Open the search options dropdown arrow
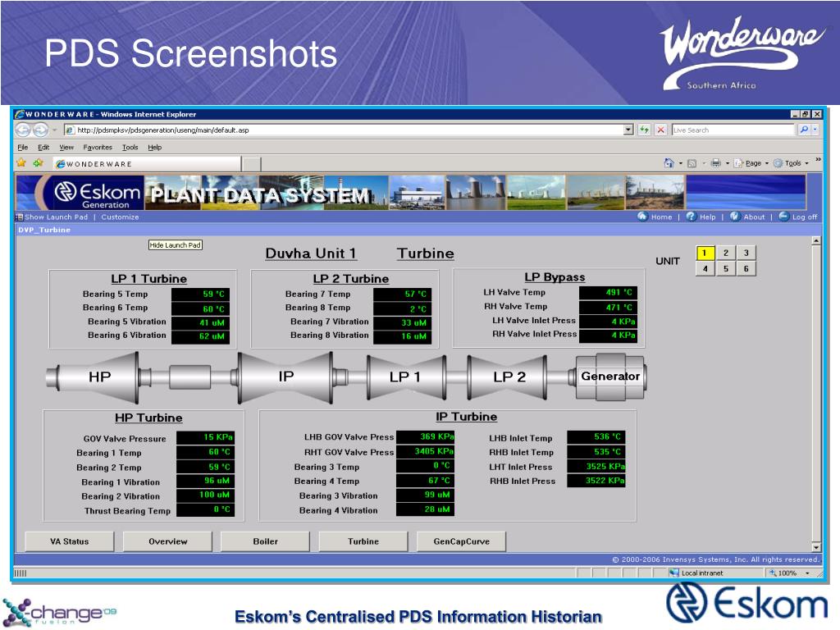Image resolution: width=840 pixels, height=630 pixels. (x=815, y=130)
